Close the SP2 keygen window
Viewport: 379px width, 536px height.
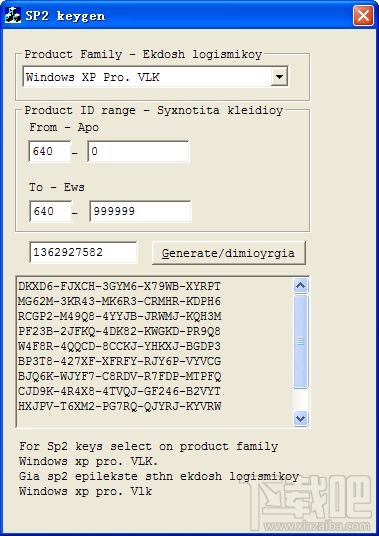tap(363, 15)
